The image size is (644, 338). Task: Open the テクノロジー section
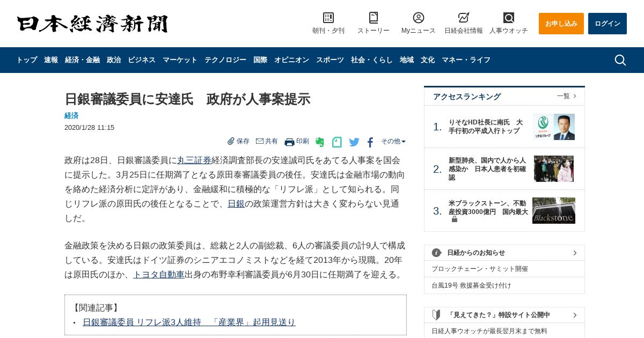(x=225, y=60)
